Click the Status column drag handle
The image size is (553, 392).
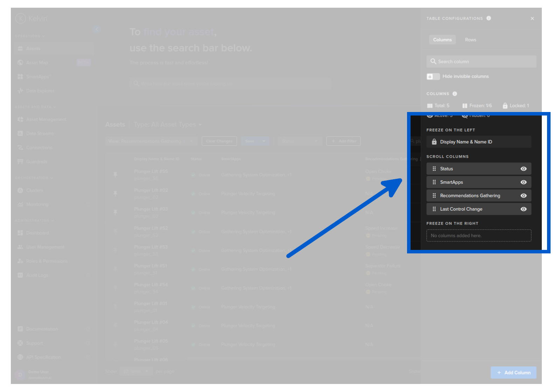(x=434, y=169)
